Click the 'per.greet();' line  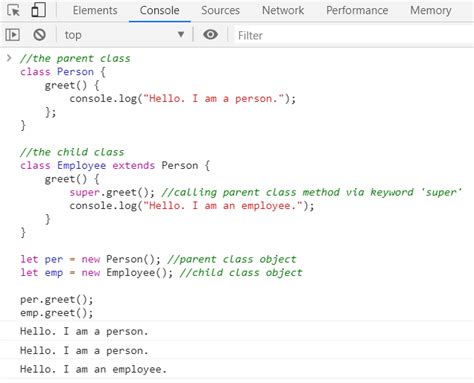[x=57, y=299]
